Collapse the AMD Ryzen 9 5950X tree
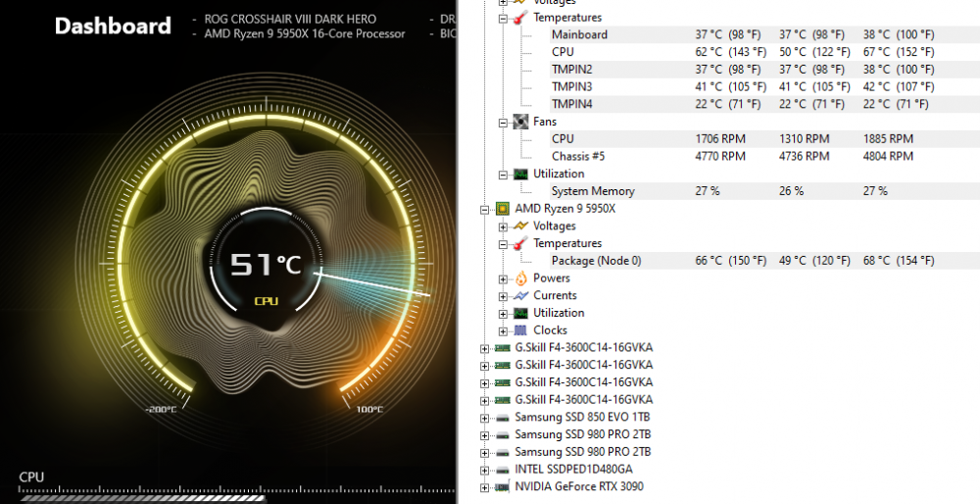 [484, 210]
